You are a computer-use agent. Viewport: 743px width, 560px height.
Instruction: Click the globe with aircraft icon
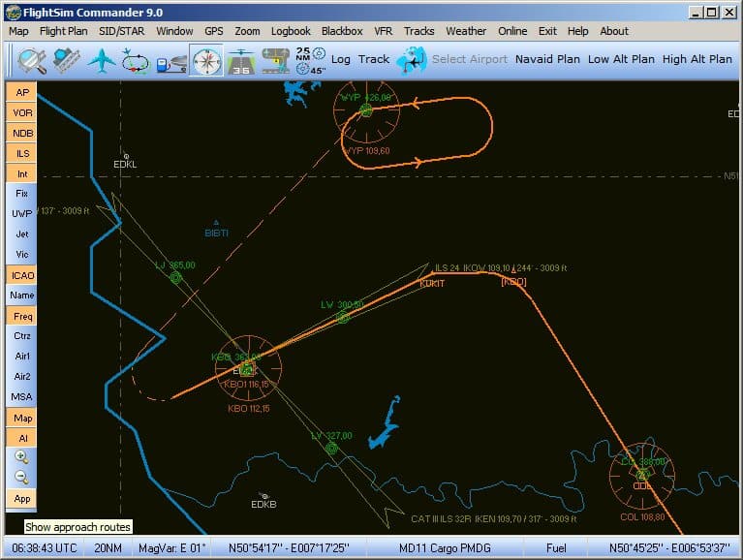coord(412,60)
